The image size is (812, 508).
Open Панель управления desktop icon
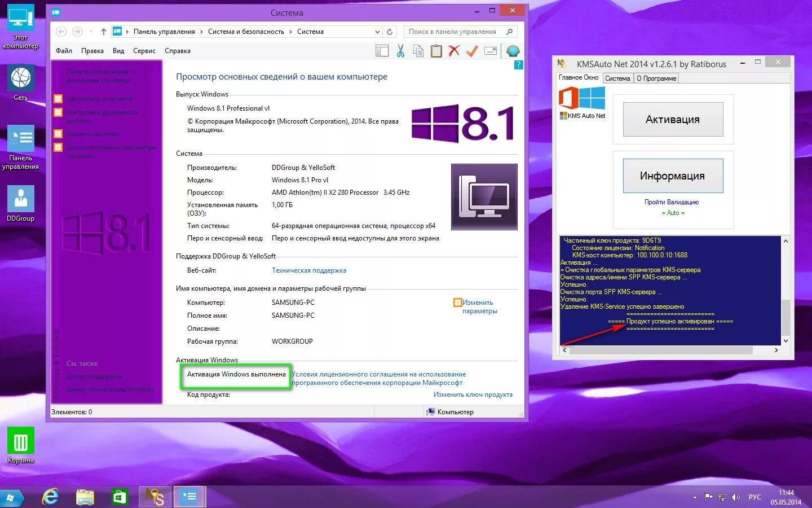20,148
